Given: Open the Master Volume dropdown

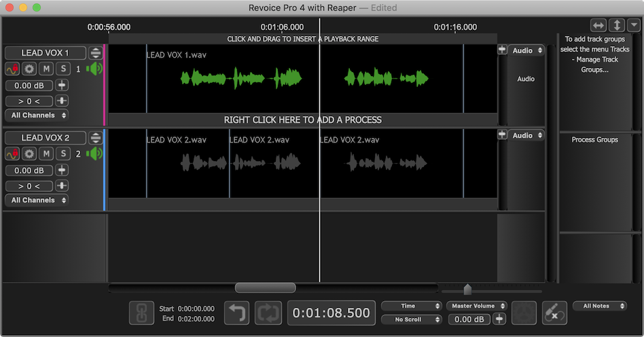Looking at the screenshot, I should pos(476,306).
